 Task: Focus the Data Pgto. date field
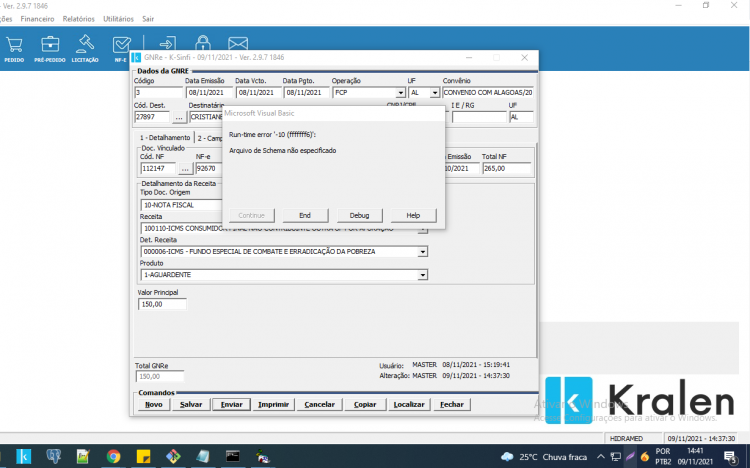pos(306,93)
